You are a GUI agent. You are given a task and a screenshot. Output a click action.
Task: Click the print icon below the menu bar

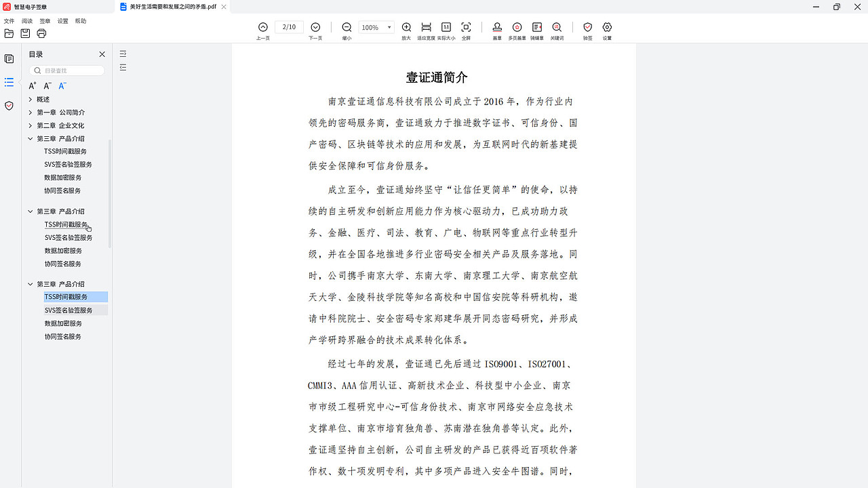[41, 33]
